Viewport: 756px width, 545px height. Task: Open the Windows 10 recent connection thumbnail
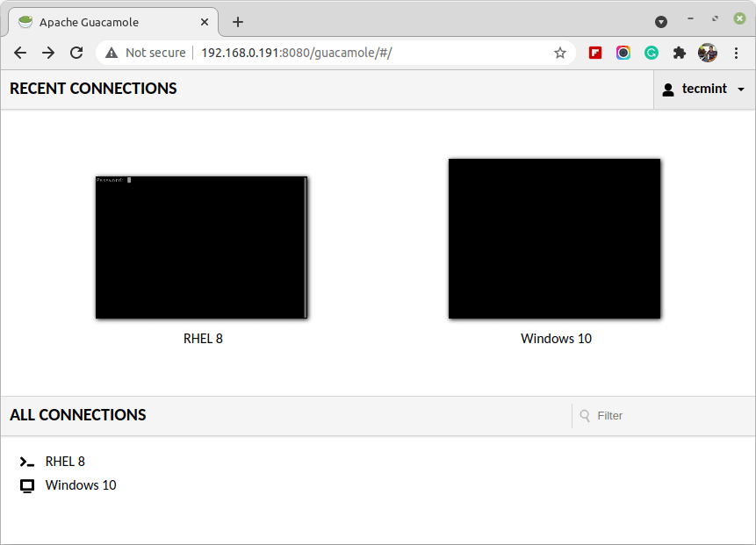554,239
